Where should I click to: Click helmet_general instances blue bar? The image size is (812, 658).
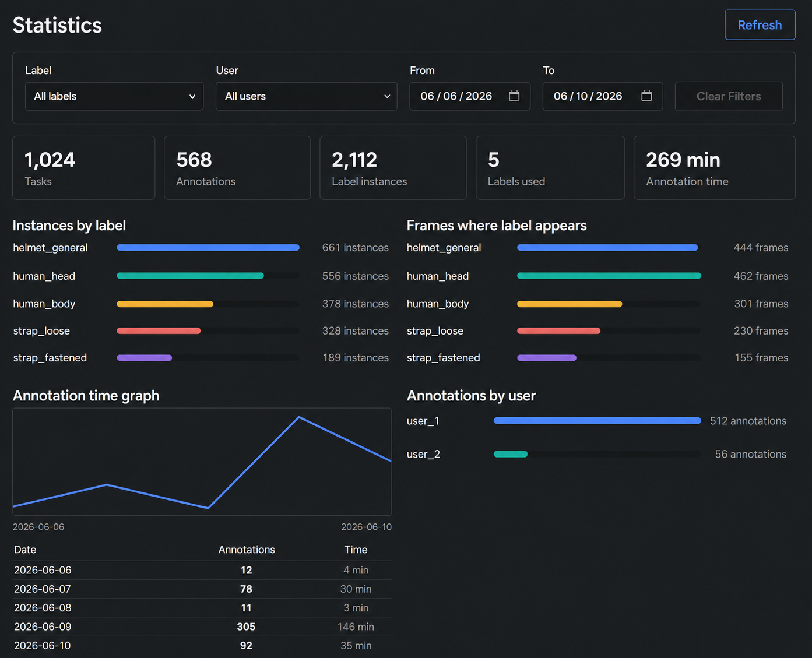[x=208, y=248]
